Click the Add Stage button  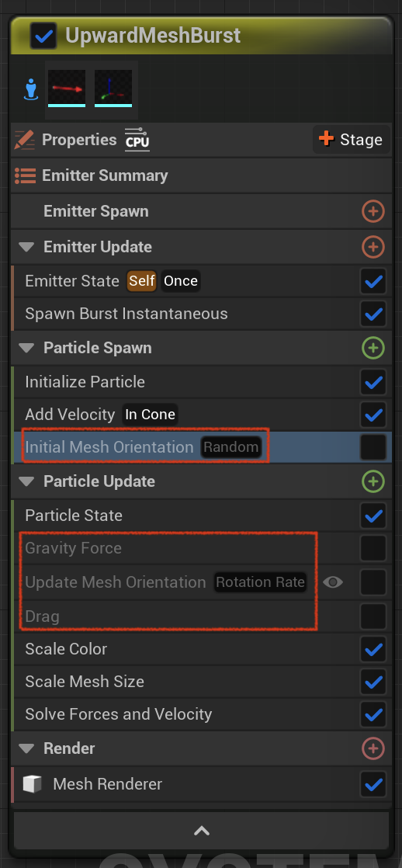coord(351,140)
